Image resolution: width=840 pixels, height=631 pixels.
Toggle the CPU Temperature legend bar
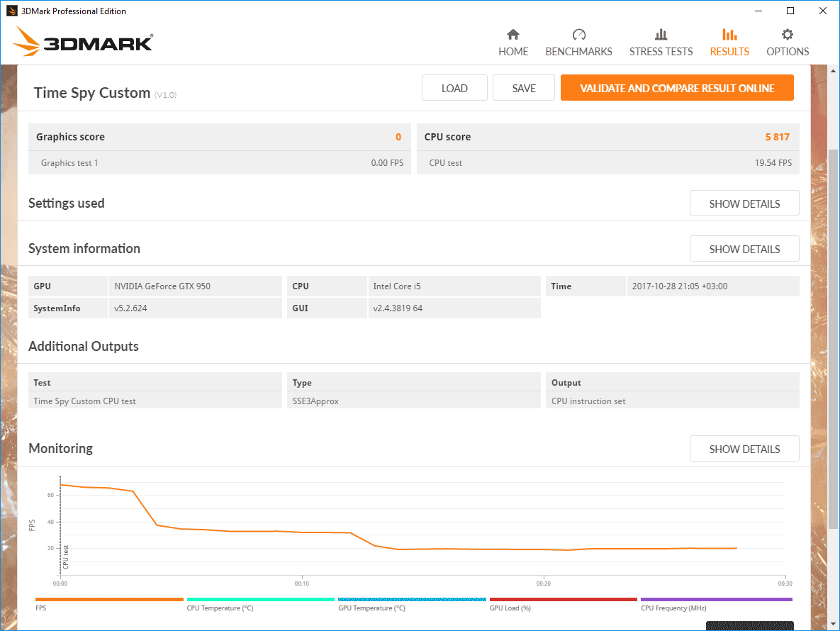[260, 599]
